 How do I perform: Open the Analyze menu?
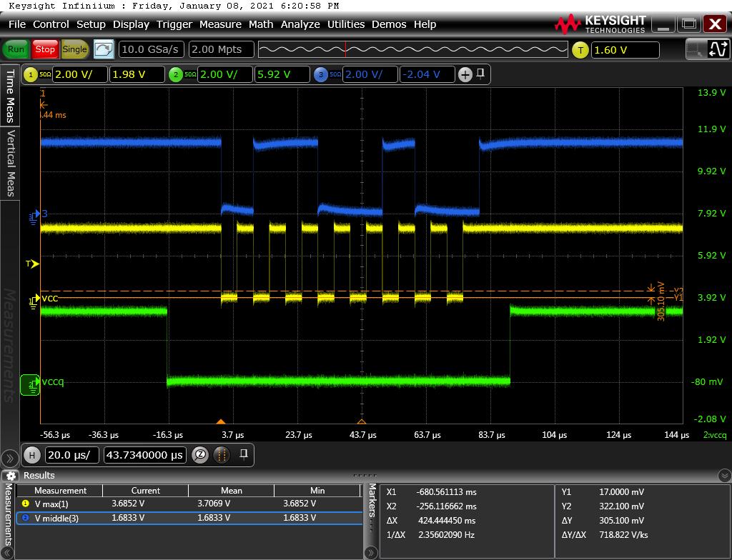300,24
